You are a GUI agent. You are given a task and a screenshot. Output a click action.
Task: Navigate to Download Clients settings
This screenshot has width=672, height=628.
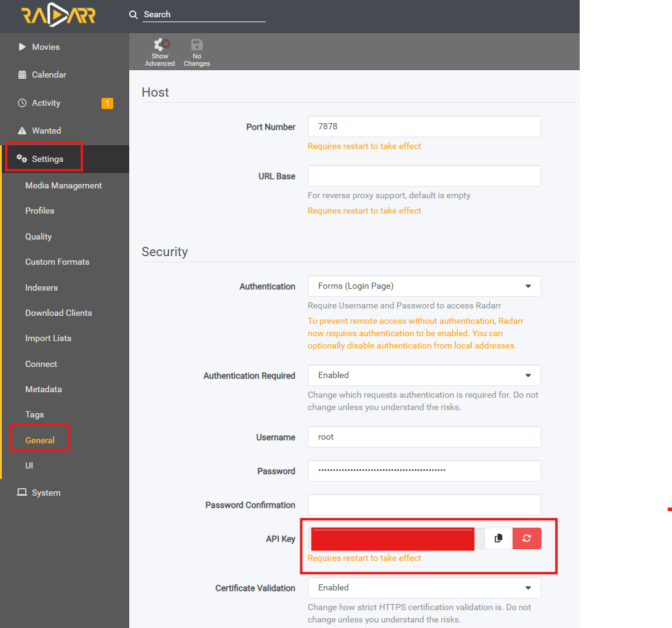(58, 313)
